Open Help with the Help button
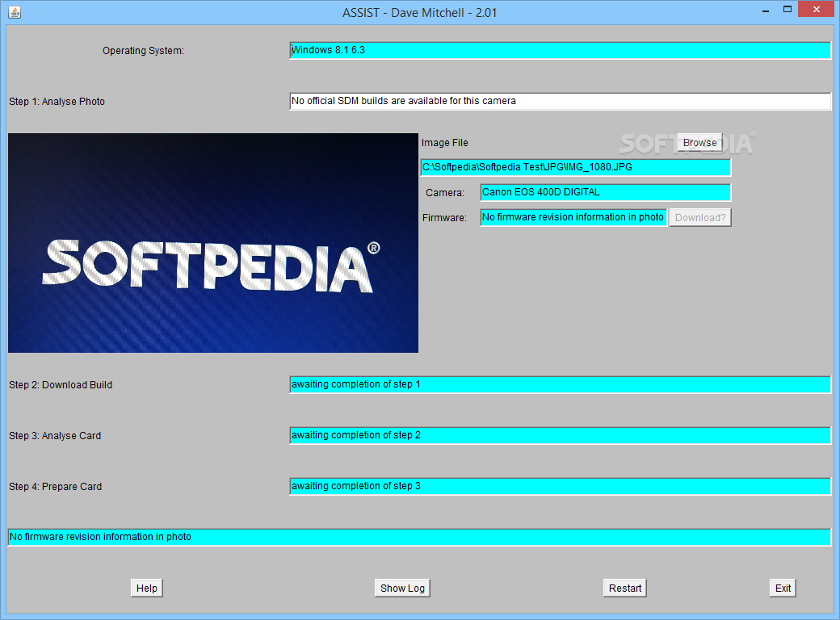Viewport: 840px width, 620px height. [147, 588]
